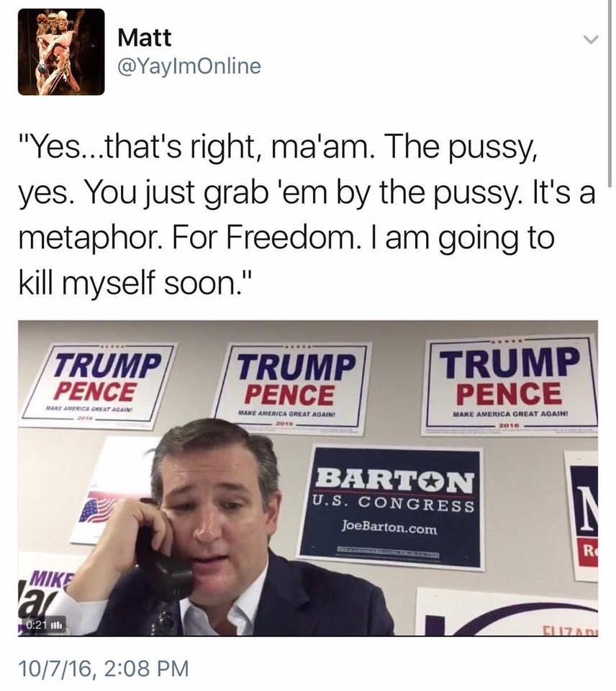The width and height of the screenshot is (616, 691).
Task: Click the BARTON U.S. Congress sign in video
Action: 391,507
